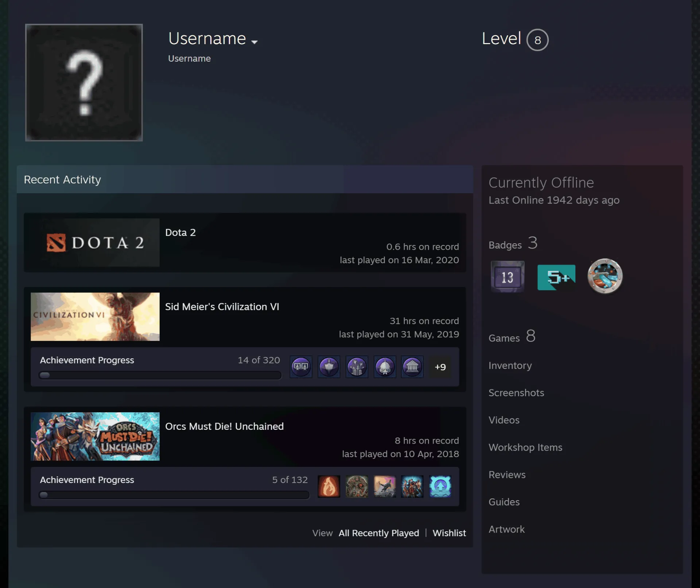Image resolution: width=700 pixels, height=588 pixels.
Task: Open the first Civilization VI achievement icon
Action: (301, 367)
